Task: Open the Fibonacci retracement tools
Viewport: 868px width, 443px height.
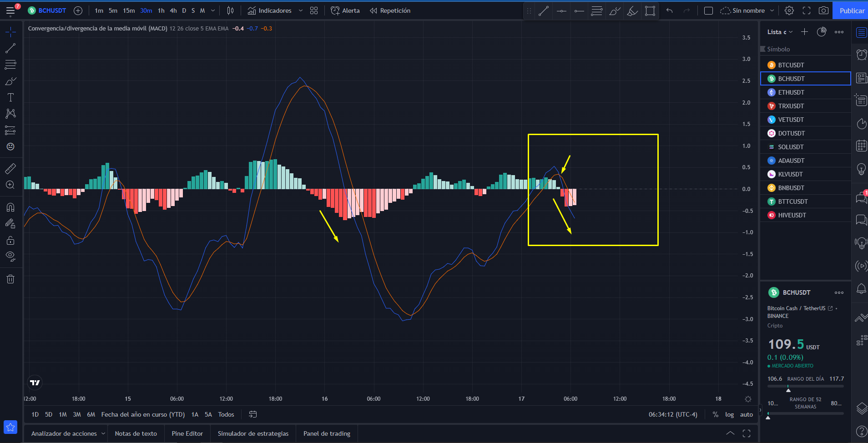Action: pyautogui.click(x=10, y=65)
